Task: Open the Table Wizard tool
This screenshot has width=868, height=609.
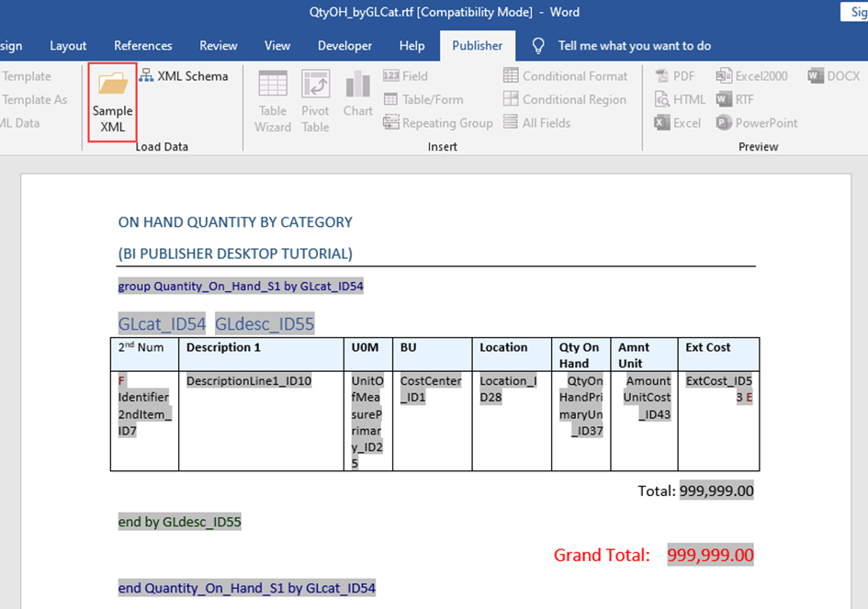Action: click(x=273, y=102)
